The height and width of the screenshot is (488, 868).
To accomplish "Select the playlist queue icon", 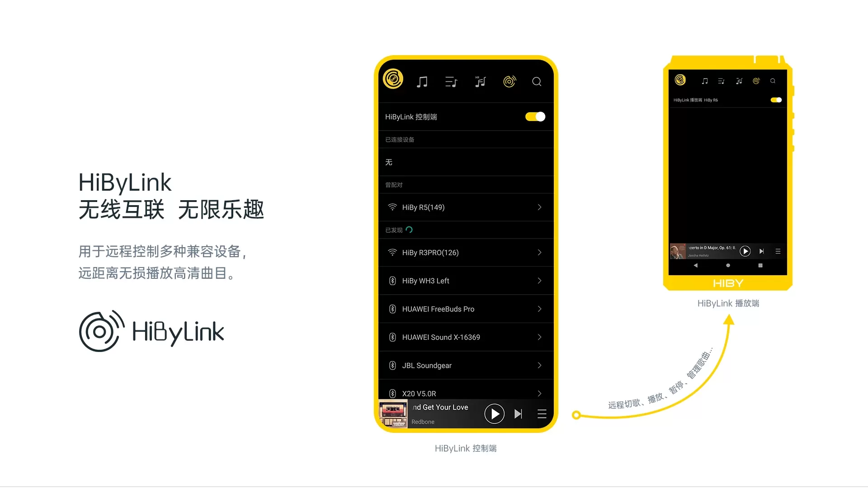I will [x=451, y=82].
